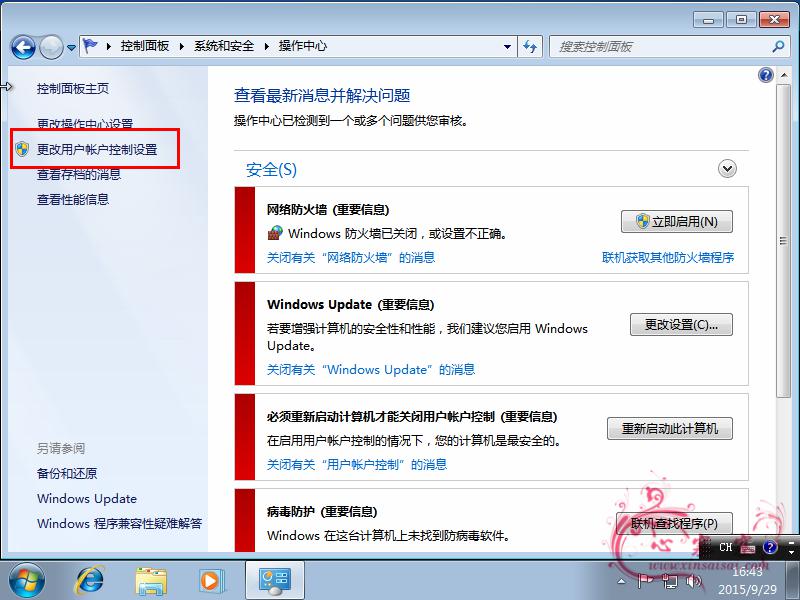800x600 pixels.
Task: Open recent pages dropdown beside navigation arrows
Action: [x=69, y=46]
